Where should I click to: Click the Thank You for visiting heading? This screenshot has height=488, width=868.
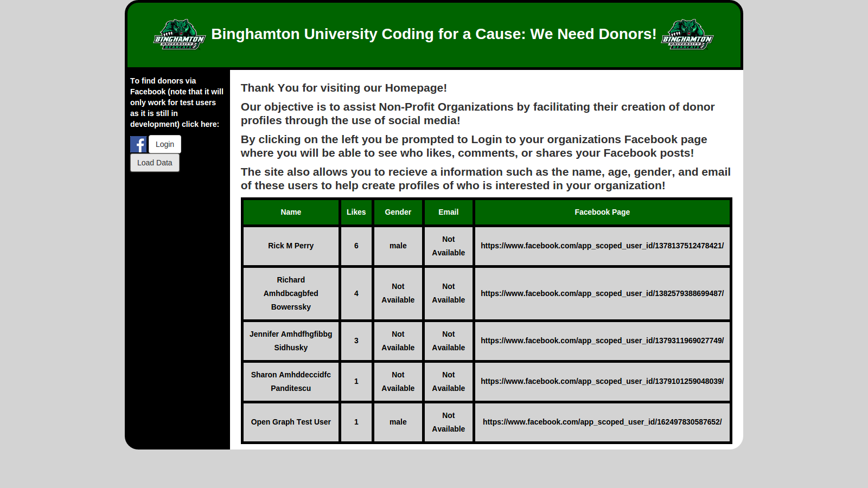(344, 88)
